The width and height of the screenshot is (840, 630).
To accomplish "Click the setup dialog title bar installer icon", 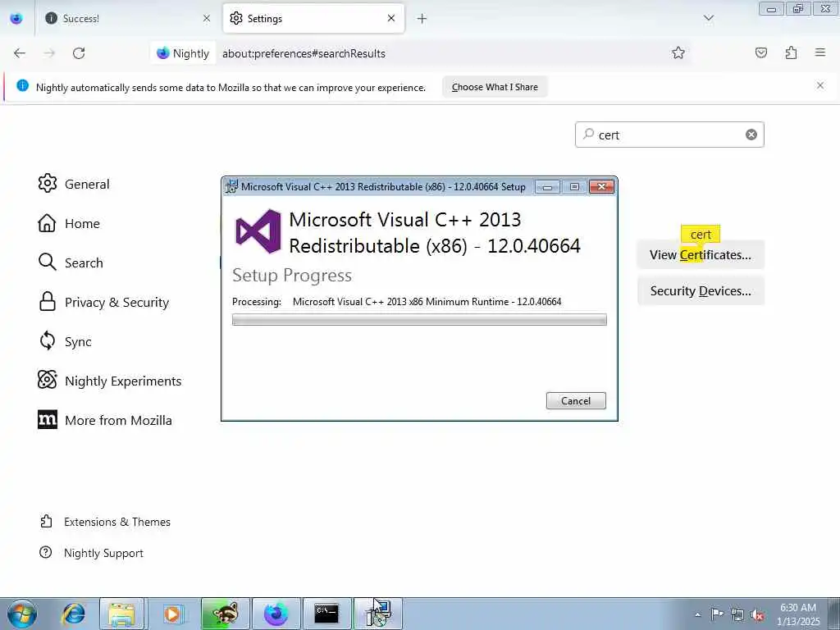I will [231, 186].
